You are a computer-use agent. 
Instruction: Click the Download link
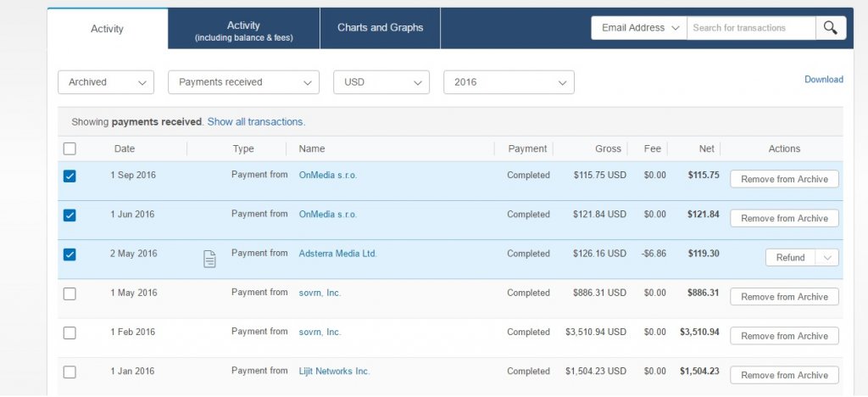[823, 80]
